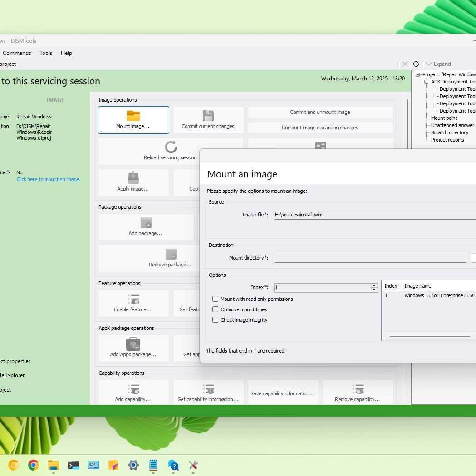Image resolution: width=476 pixels, height=476 pixels.
Task: Check the Optimize mount times option
Action: (x=216, y=309)
